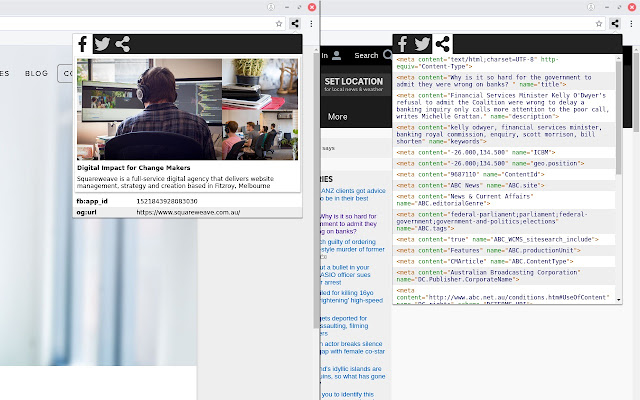Open Facebook tab in left popup
The width and height of the screenshot is (640, 400).
[83, 44]
